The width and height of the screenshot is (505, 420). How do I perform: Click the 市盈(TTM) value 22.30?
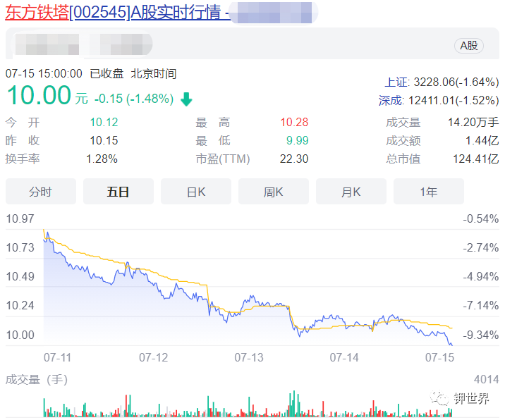[294, 159]
